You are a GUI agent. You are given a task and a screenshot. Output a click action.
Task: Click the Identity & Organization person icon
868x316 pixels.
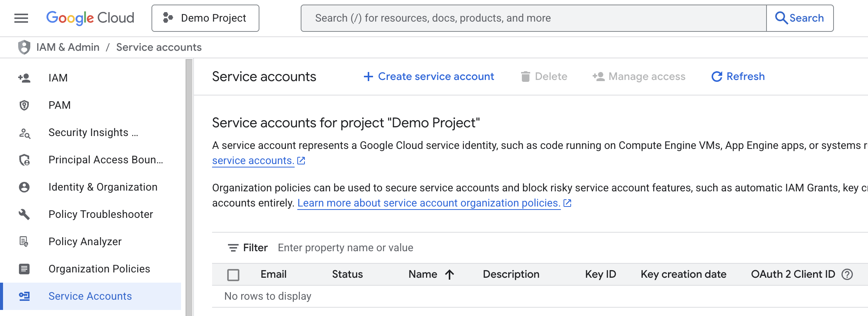(24, 187)
